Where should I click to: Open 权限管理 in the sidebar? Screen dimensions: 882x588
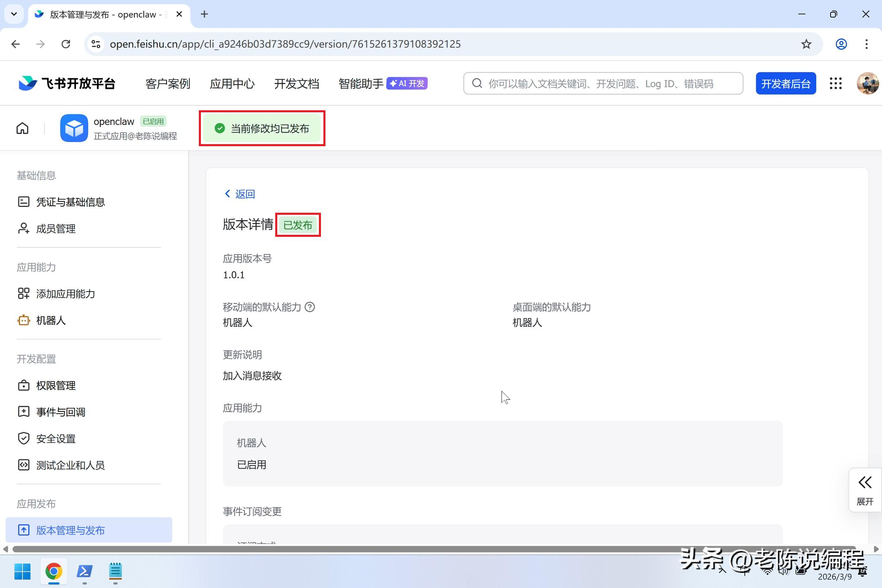coord(56,385)
